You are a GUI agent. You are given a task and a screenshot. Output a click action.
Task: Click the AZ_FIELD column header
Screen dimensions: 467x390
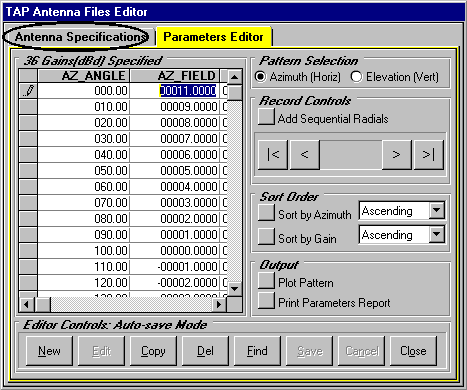coord(175,76)
